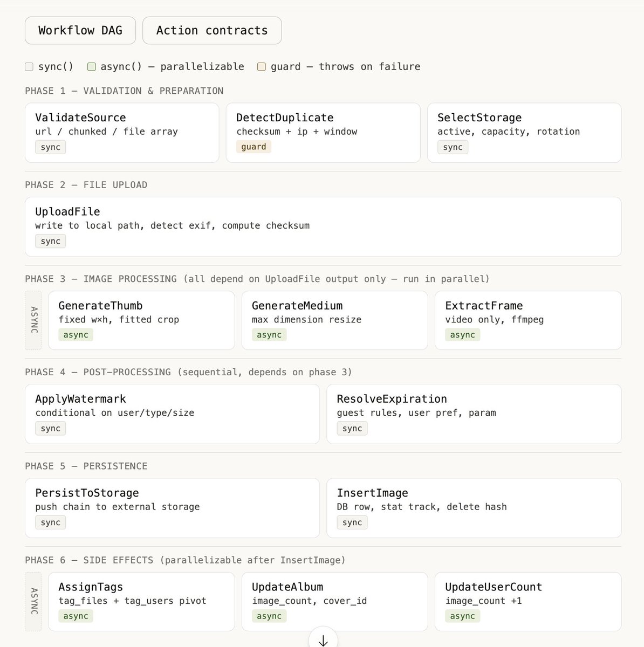Viewport: 644px width, 647px height.
Task: Click the 'image_count +1' text
Action: pyautogui.click(x=484, y=601)
